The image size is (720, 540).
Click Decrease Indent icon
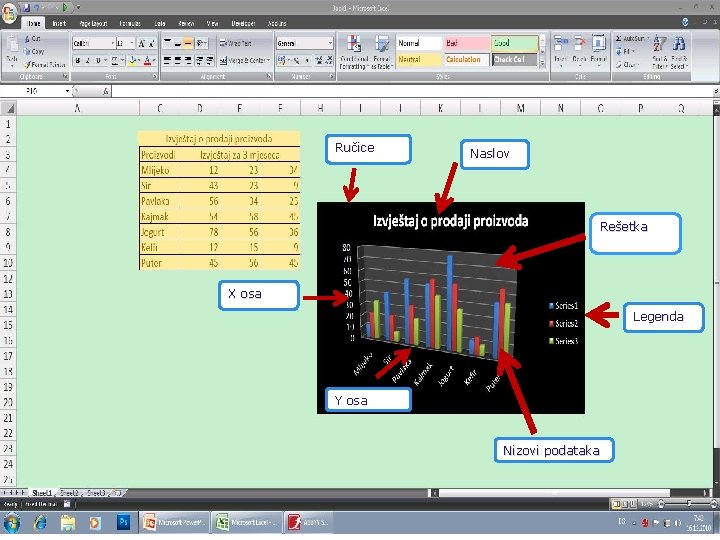(x=200, y=61)
